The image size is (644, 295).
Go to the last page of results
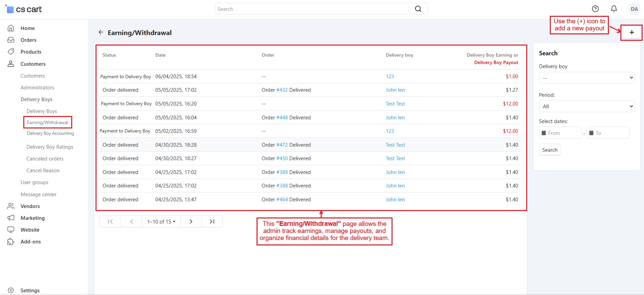212,222
